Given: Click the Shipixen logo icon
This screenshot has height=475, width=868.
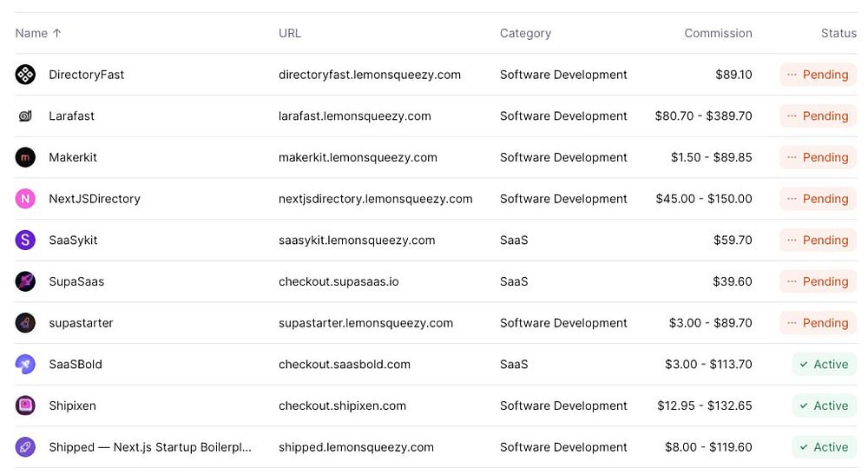Looking at the screenshot, I should tap(25, 406).
